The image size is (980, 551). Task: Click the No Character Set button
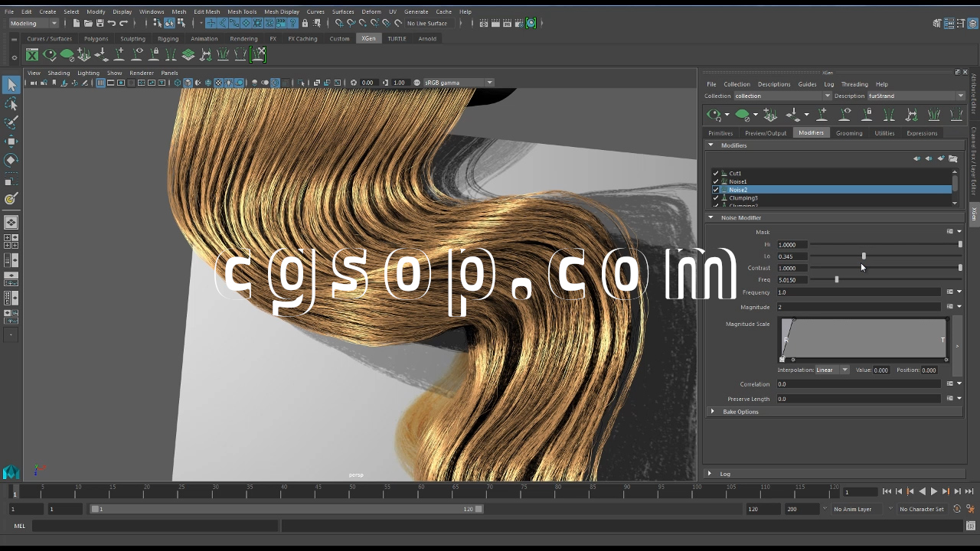(x=922, y=509)
